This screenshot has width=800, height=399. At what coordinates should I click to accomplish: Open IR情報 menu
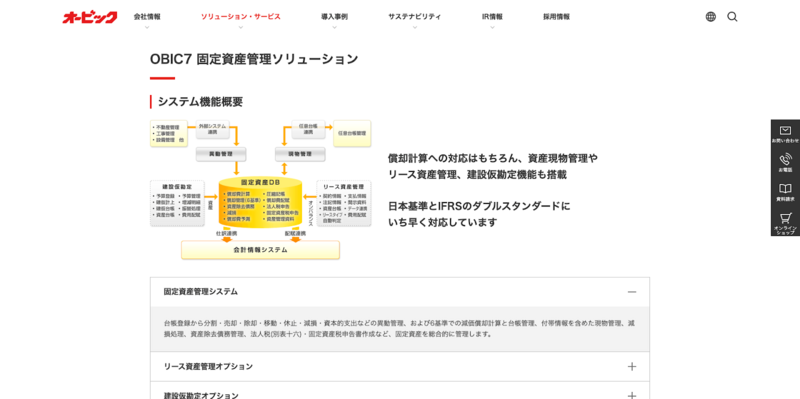click(492, 16)
